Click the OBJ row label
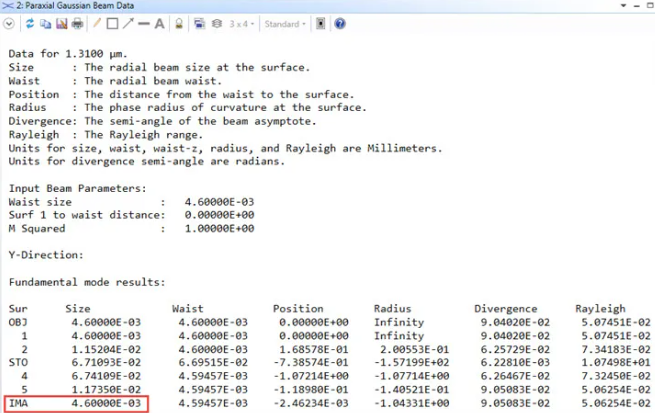Screen dimensions: 655x413 pos(18,322)
